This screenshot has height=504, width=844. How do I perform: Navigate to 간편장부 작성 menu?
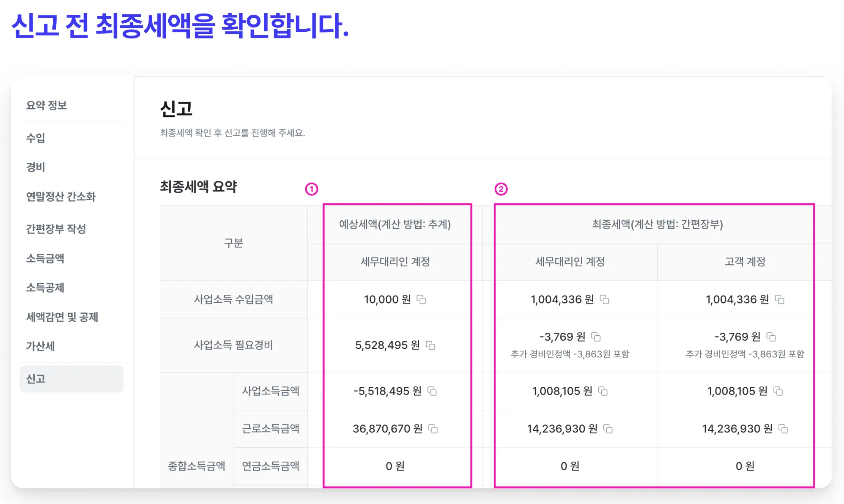pyautogui.click(x=56, y=229)
